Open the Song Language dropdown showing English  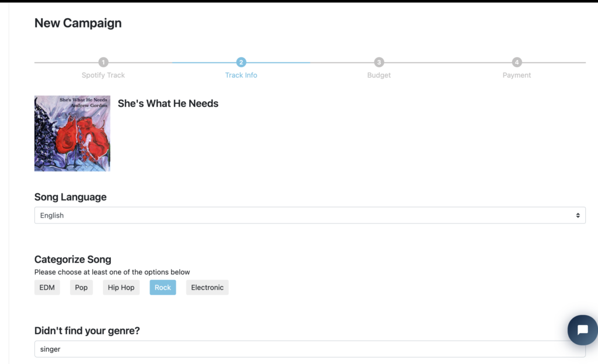tap(310, 215)
